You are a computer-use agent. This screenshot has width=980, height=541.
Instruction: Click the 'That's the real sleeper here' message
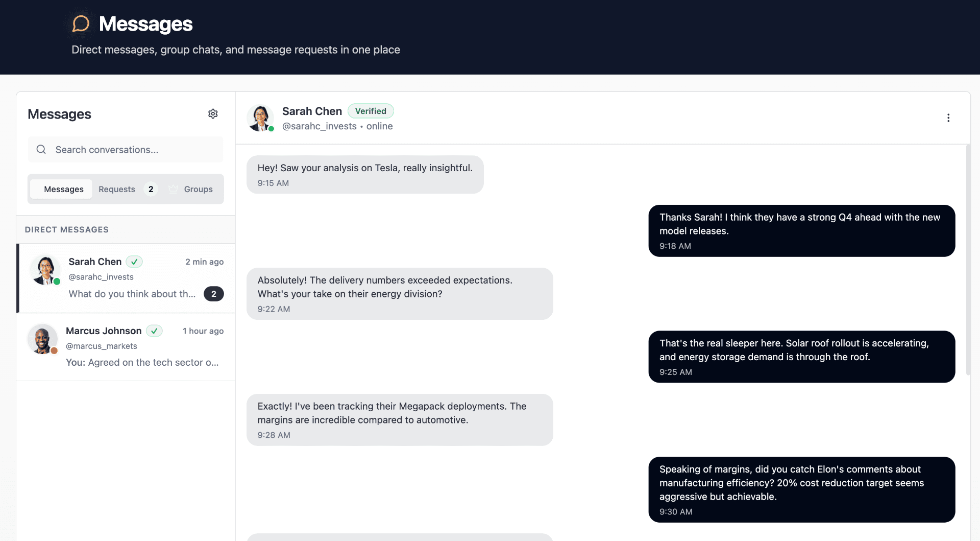(x=801, y=357)
